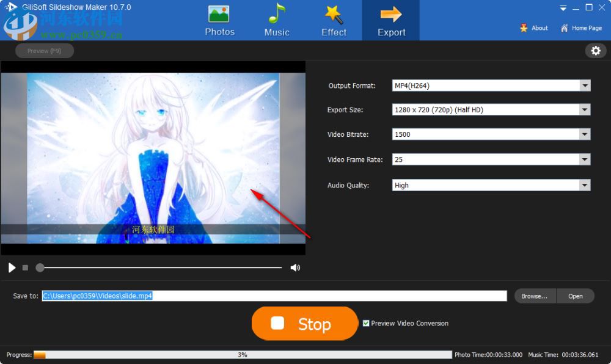Expand the Export Size dropdown
The height and width of the screenshot is (364, 611).
pos(585,109)
